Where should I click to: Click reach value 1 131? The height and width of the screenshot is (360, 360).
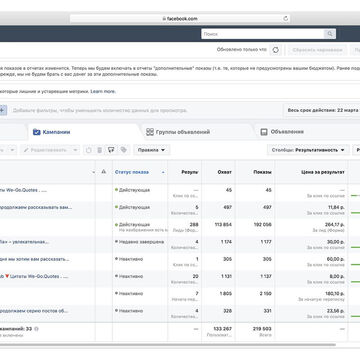coord(226,276)
